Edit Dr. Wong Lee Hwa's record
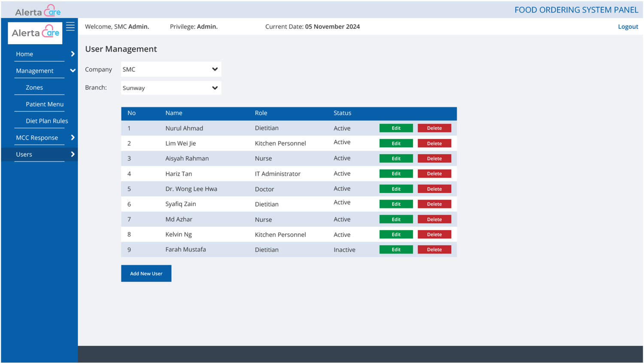 396,189
